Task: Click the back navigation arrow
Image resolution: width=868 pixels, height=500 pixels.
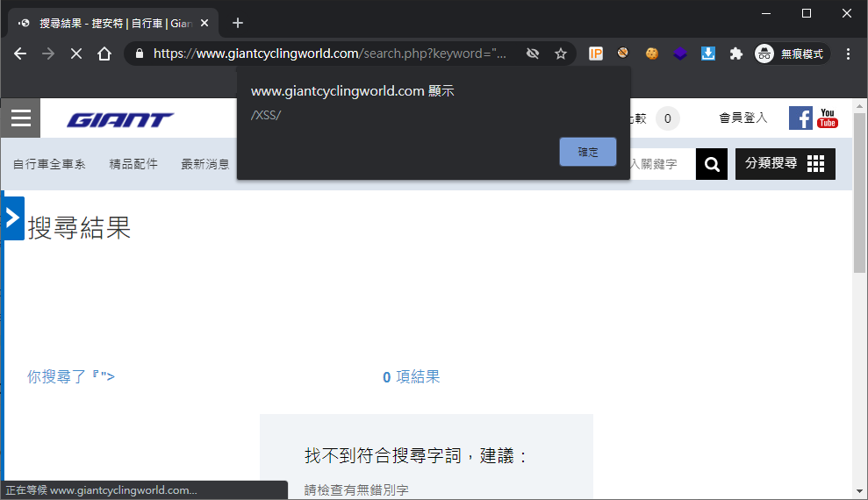Action: tap(20, 54)
